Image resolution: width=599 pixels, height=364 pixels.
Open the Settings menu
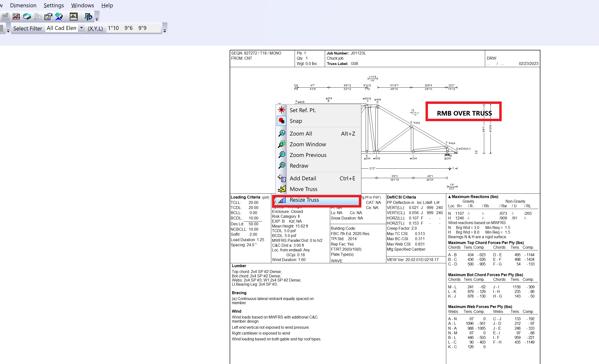click(x=54, y=5)
